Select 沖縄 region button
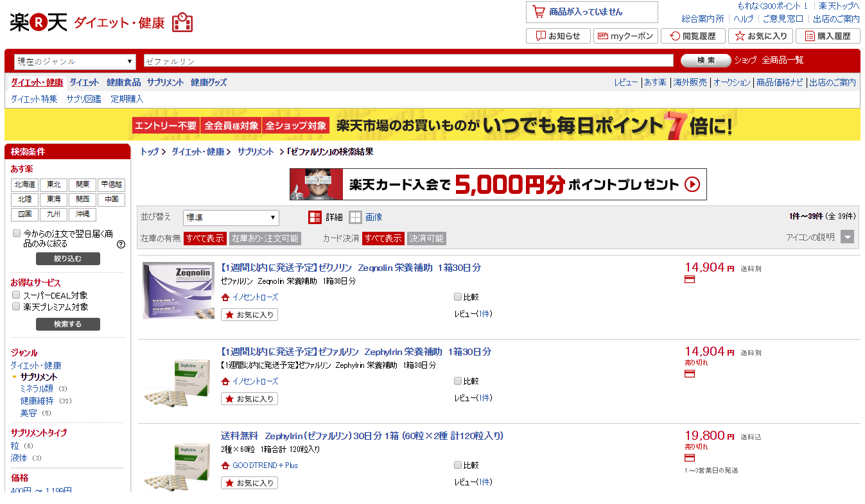Viewport: 865px width, 504px height. pos(82,214)
